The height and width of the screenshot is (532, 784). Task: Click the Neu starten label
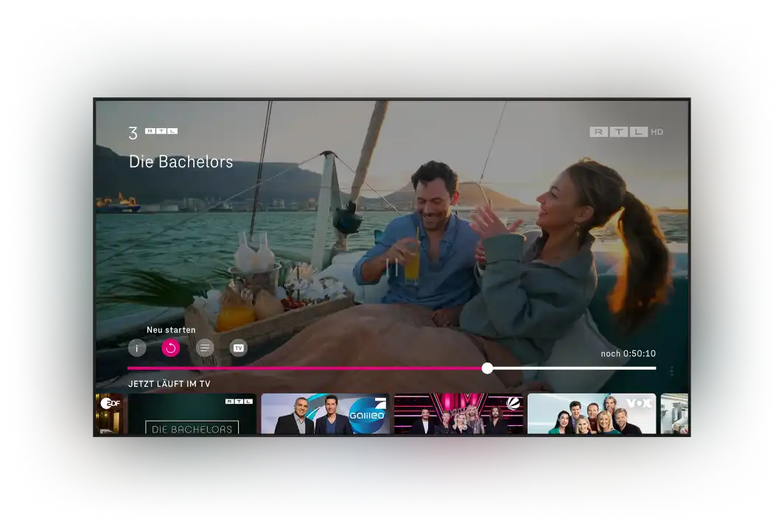pyautogui.click(x=171, y=329)
